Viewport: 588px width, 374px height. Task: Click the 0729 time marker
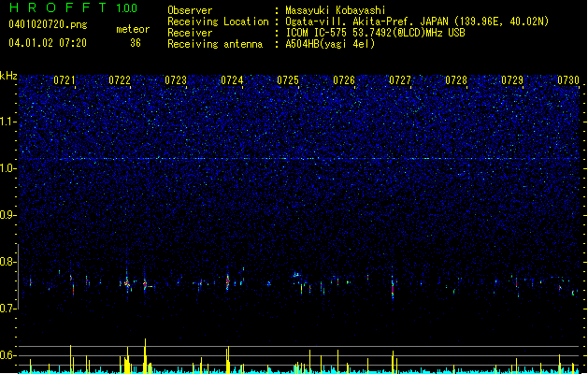512,80
